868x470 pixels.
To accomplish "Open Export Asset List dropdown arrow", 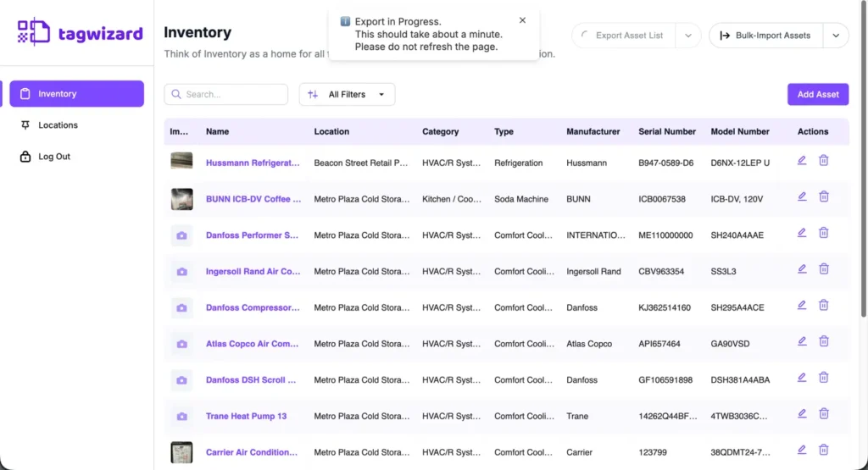I will pyautogui.click(x=688, y=36).
